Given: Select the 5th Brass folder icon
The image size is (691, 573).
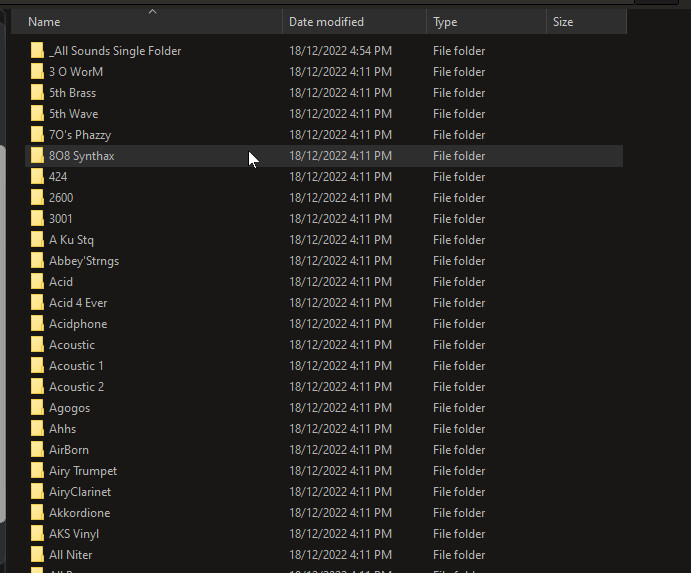Looking at the screenshot, I should pyautogui.click(x=37, y=93).
